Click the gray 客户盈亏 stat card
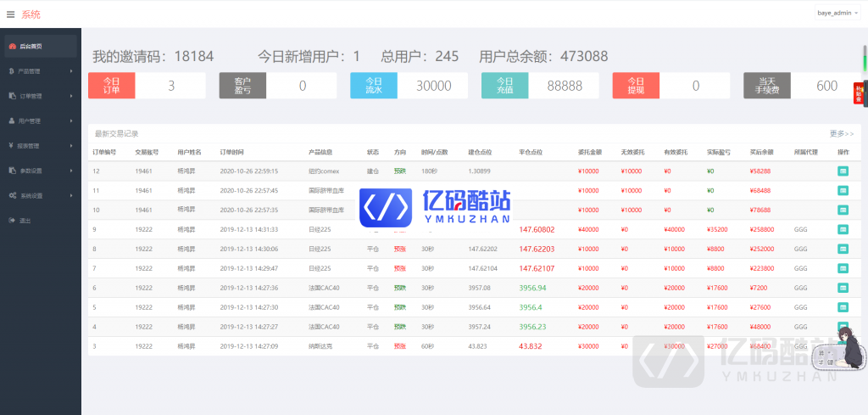The height and width of the screenshot is (415, 868). coord(278,86)
